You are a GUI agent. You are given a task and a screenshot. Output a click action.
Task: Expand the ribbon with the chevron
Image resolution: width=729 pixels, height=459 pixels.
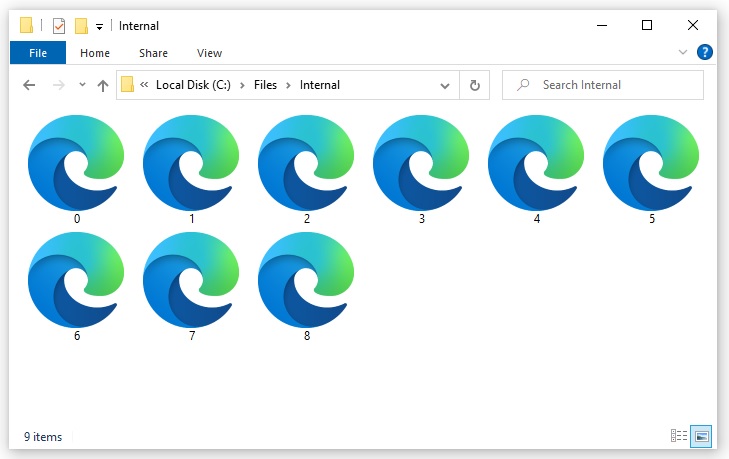point(684,52)
